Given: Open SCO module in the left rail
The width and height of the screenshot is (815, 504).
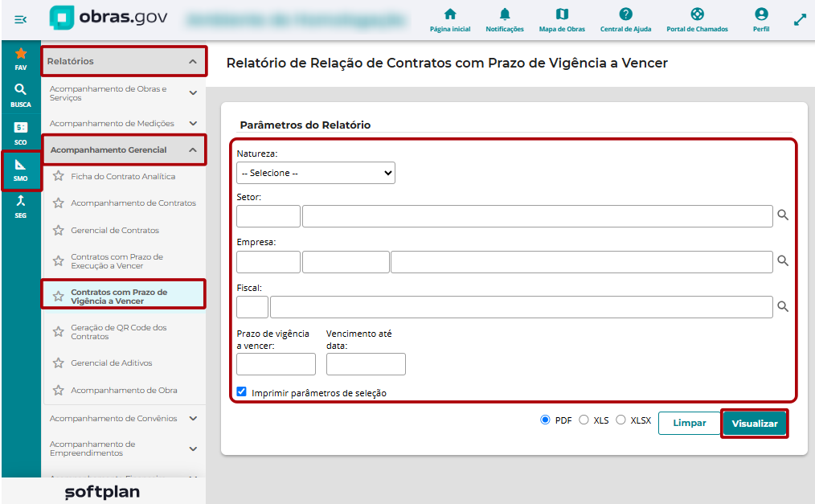Looking at the screenshot, I should 21,133.
